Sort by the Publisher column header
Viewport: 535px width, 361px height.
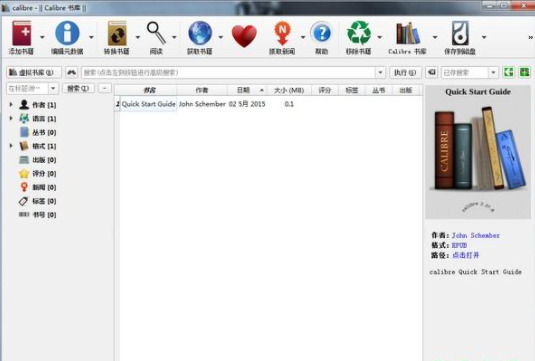point(406,90)
